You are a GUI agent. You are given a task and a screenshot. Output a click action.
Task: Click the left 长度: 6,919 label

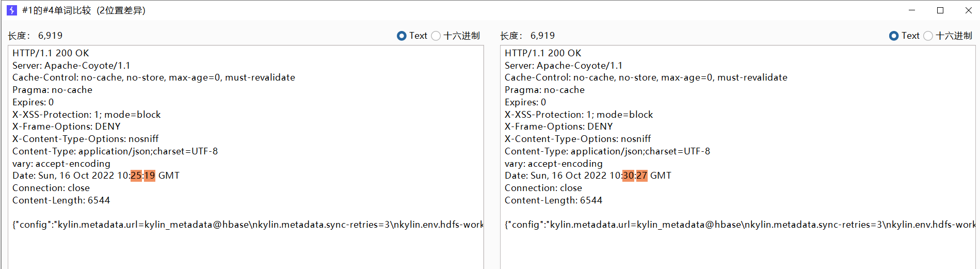[x=35, y=36]
